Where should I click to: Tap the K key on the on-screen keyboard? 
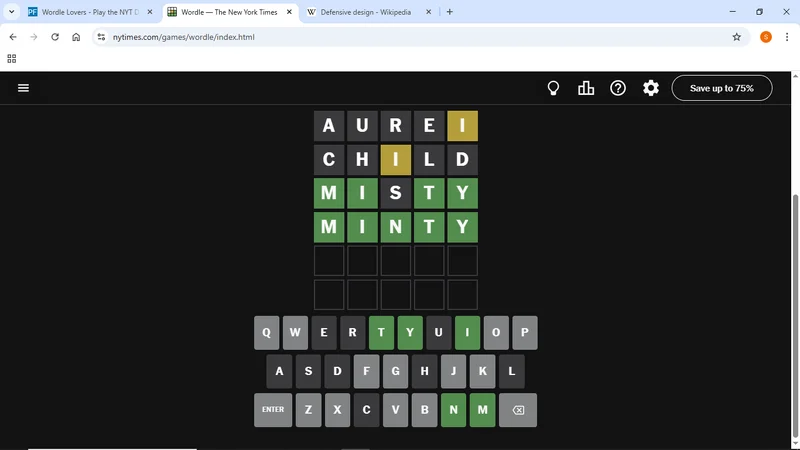(x=483, y=371)
